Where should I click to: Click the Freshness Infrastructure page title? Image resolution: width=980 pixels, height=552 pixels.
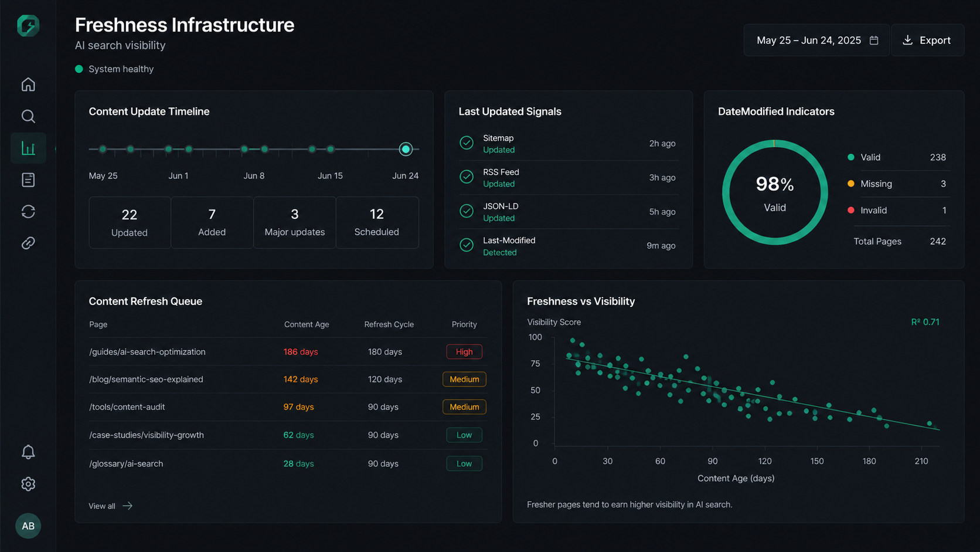(185, 25)
